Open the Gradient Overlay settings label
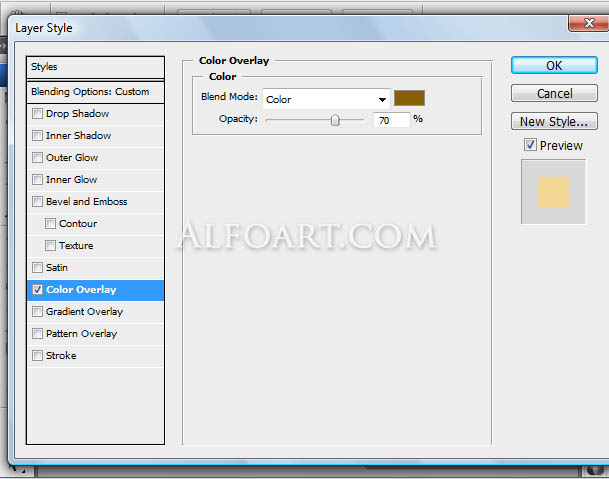 84,312
